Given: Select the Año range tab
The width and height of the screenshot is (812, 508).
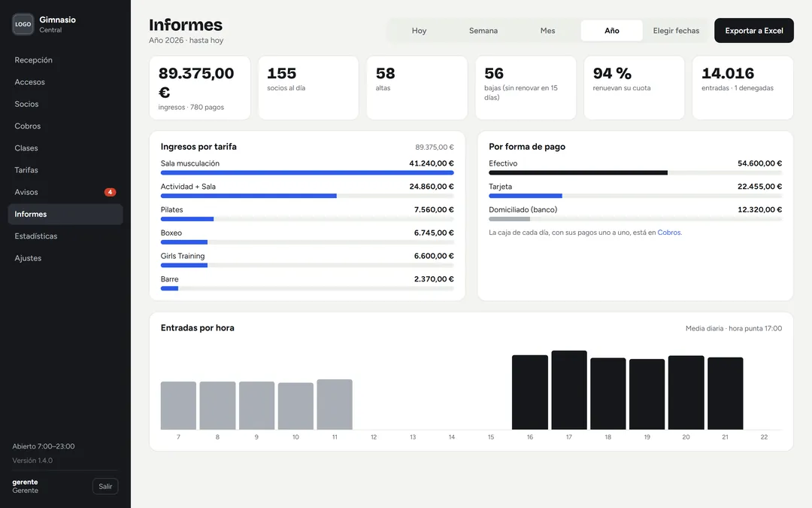Looking at the screenshot, I should point(611,31).
